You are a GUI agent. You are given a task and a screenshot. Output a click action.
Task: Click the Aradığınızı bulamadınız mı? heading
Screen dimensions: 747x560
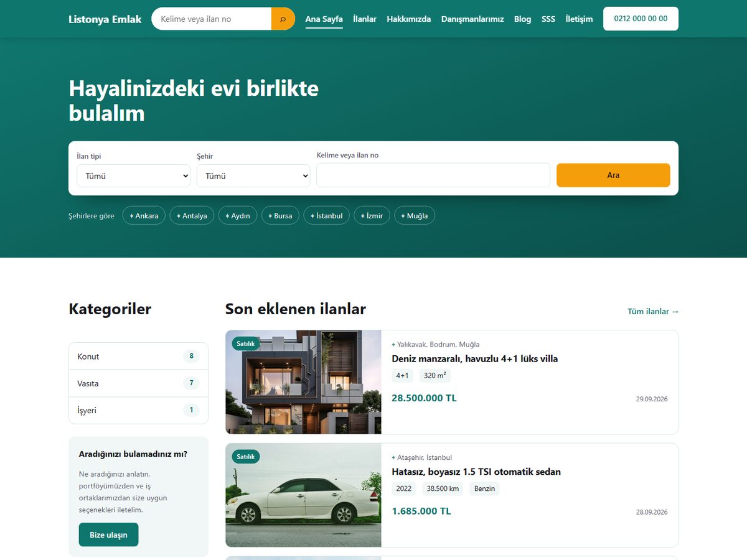pos(133,454)
